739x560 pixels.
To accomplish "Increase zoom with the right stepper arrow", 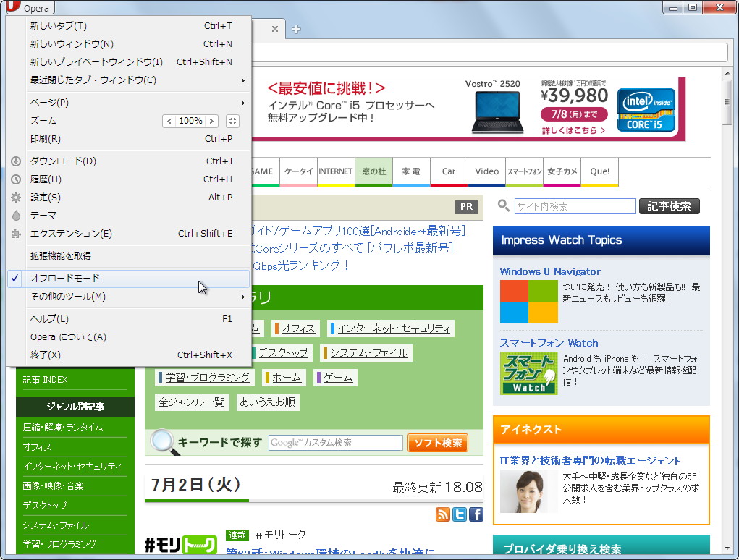I will pyautogui.click(x=211, y=120).
